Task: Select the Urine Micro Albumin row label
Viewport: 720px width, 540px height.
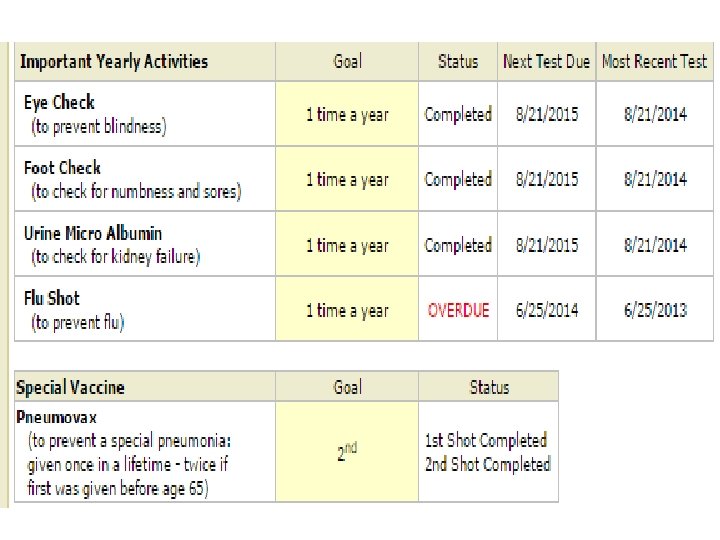Action: pyautogui.click(x=92, y=233)
